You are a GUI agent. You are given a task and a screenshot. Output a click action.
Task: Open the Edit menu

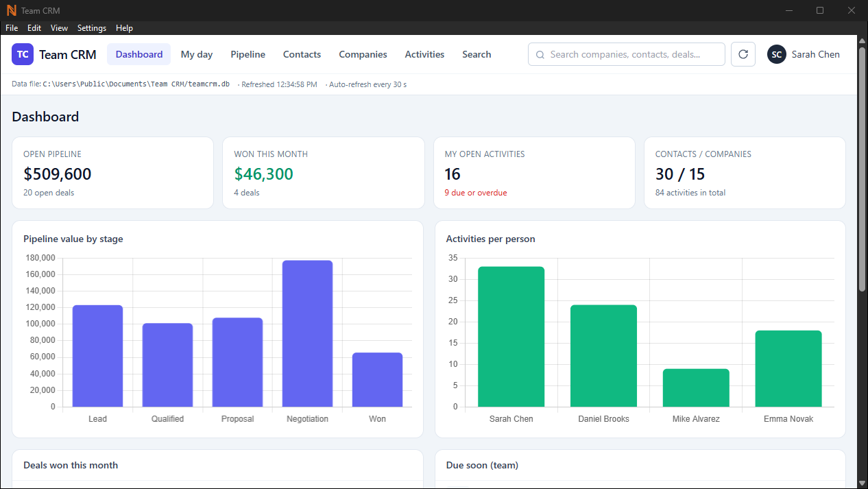click(x=34, y=28)
